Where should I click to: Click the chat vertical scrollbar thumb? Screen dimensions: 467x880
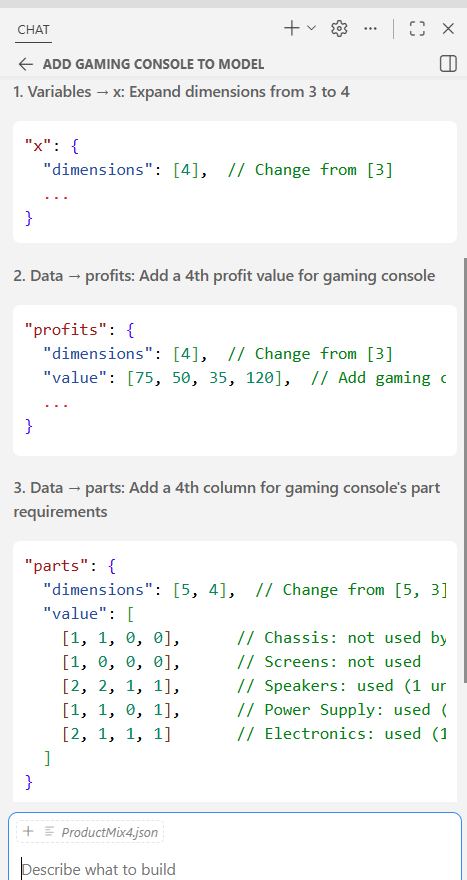tap(464, 470)
